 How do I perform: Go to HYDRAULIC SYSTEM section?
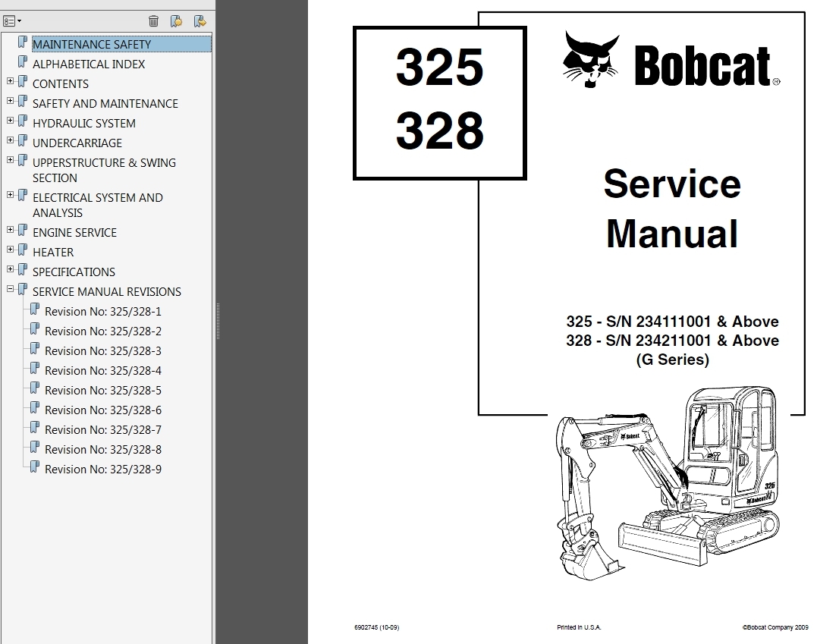point(84,124)
